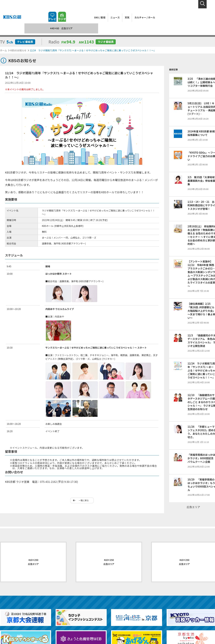The width and height of the screenshot is (215, 644).
Task: Open the 天気 menu item
Action: click(127, 18)
